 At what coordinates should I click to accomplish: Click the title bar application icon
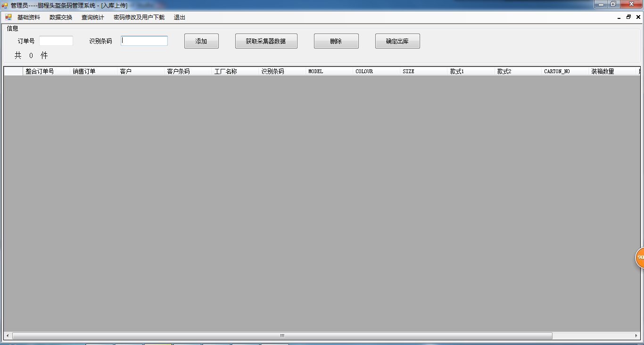pos(5,5)
